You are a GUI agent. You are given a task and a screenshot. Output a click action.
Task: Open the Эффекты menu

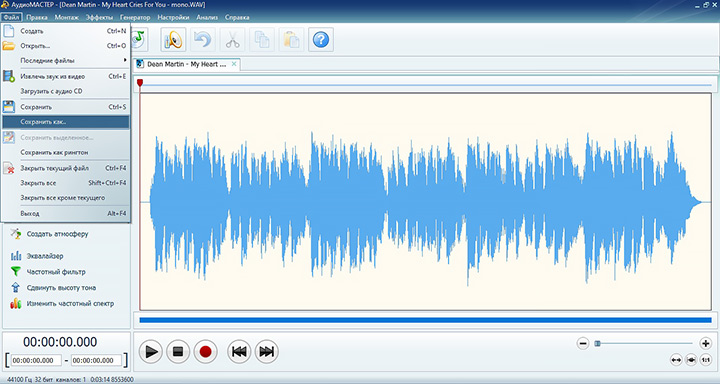(99, 17)
